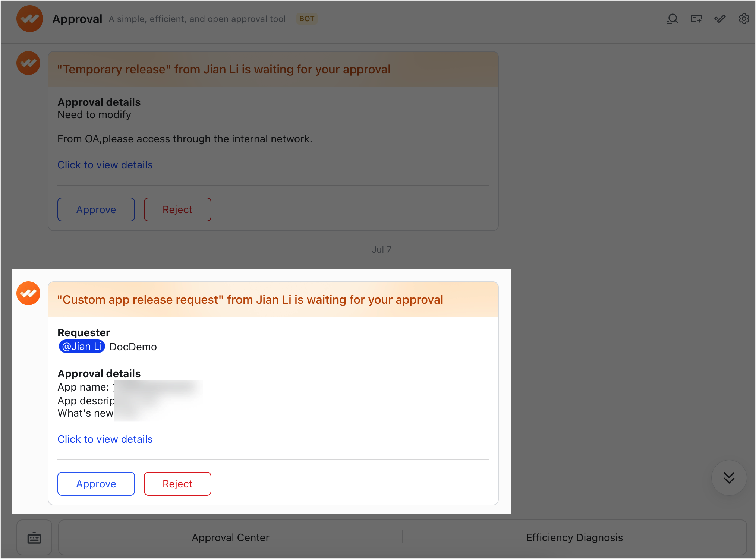756x559 pixels.
Task: Click the 'Need to modify' text
Action: [94, 115]
